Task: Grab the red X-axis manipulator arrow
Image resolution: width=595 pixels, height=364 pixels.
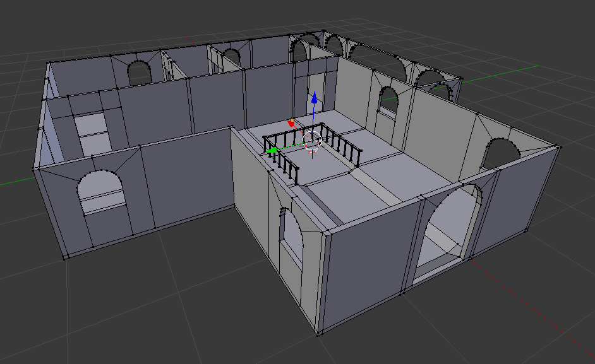Action: pyautogui.click(x=291, y=123)
